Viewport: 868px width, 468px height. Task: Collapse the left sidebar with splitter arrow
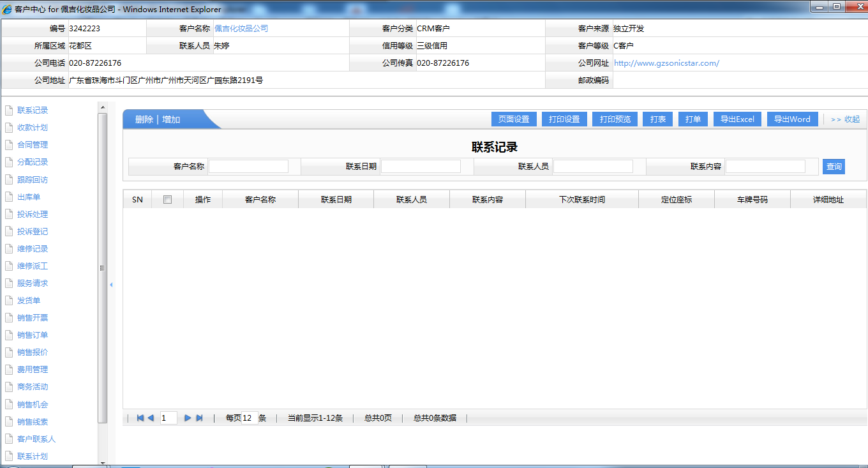pos(111,285)
